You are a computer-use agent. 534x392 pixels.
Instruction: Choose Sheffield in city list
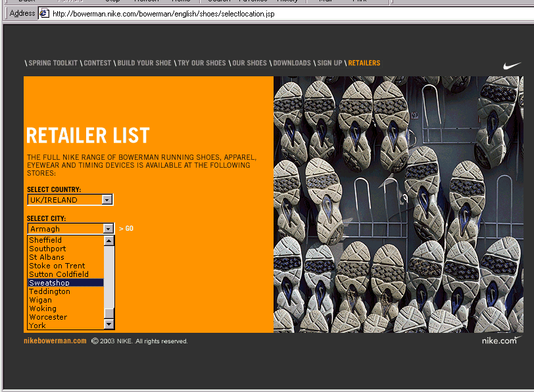click(x=66, y=240)
